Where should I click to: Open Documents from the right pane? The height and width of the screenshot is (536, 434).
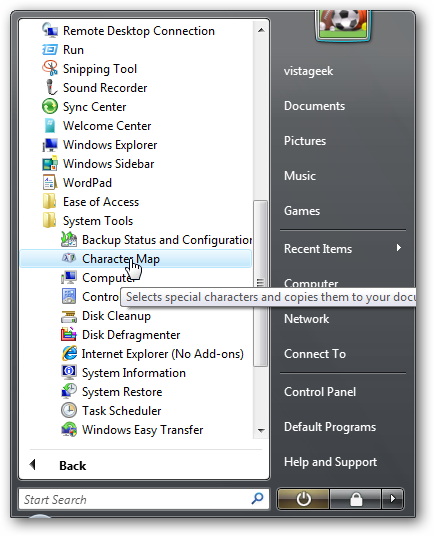(314, 106)
